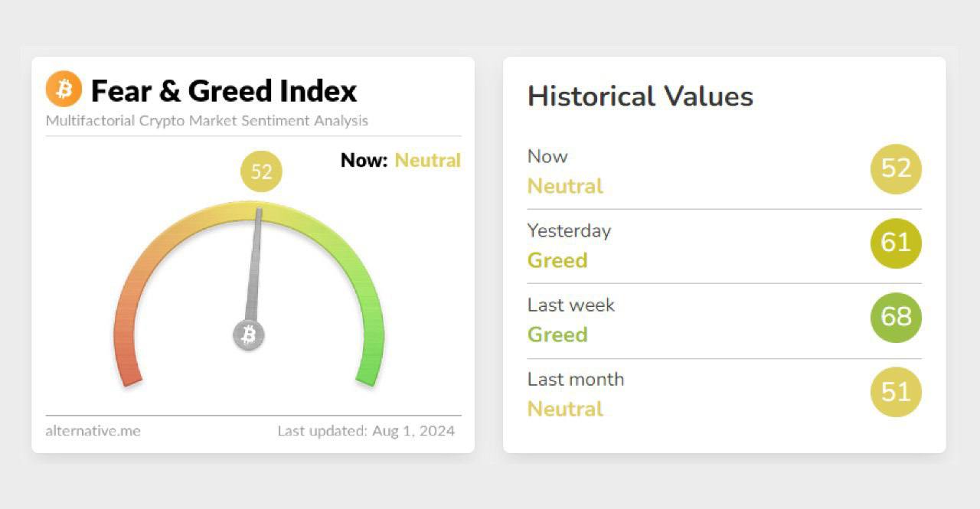Select the Last month label
This screenshot has height=509, width=980.
pos(576,379)
